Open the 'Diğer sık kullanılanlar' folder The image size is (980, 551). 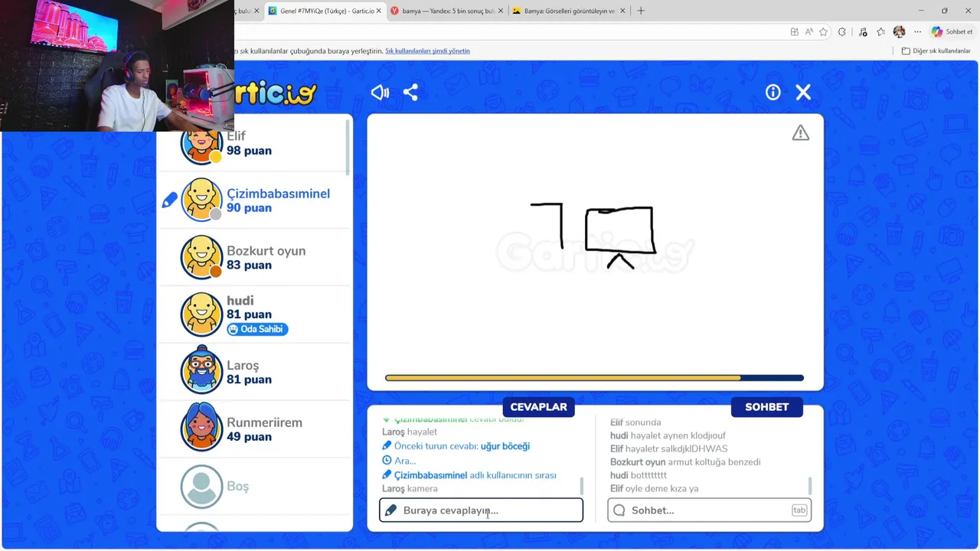[936, 51]
